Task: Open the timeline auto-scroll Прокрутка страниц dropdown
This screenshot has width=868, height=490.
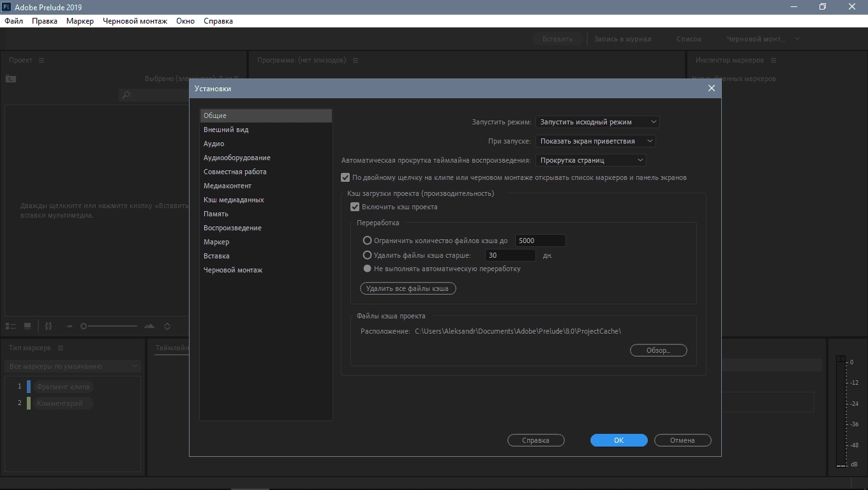Action: click(x=591, y=160)
